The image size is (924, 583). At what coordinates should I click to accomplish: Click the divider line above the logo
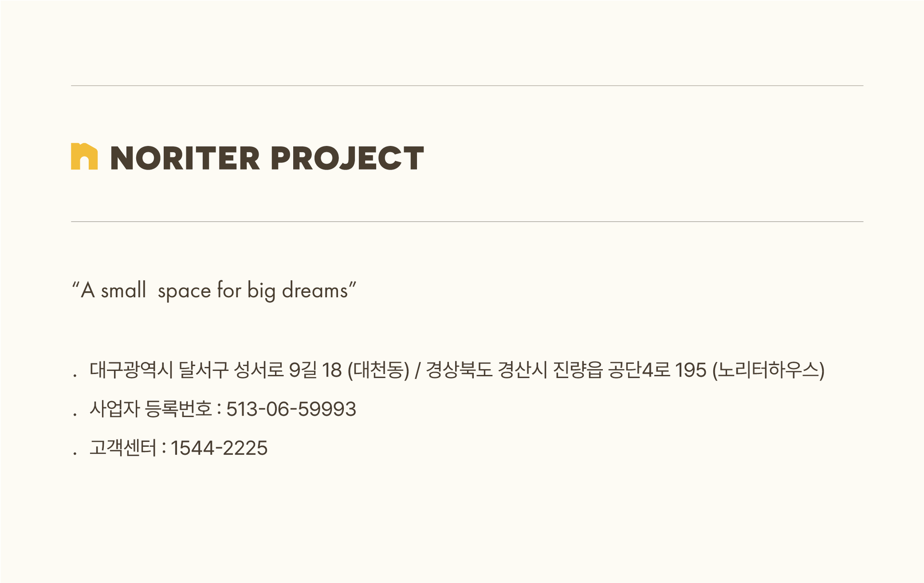click(x=467, y=85)
